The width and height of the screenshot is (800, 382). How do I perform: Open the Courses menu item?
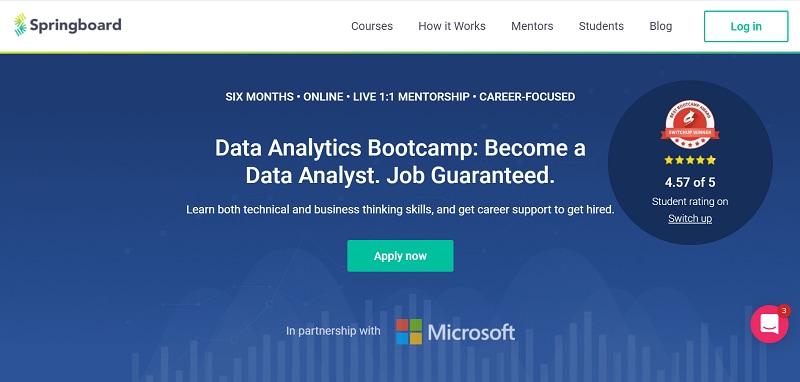tap(372, 26)
